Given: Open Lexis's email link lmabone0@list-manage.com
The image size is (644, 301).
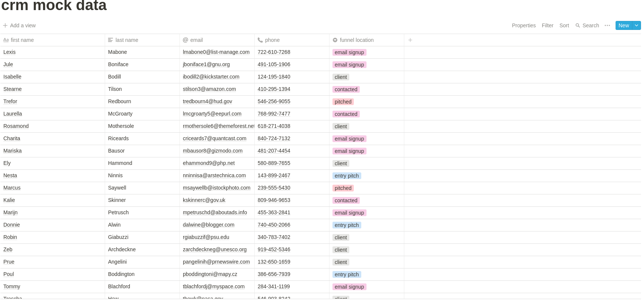Looking at the screenshot, I should click(216, 52).
